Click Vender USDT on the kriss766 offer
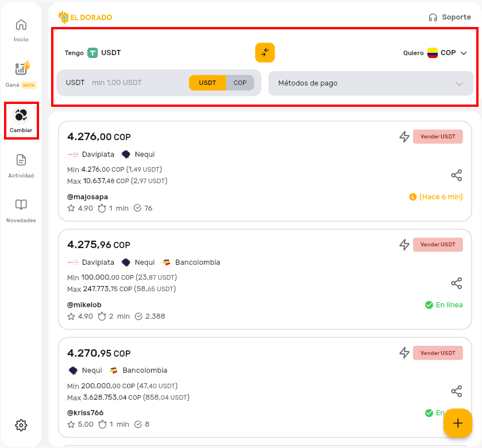 click(x=438, y=353)
